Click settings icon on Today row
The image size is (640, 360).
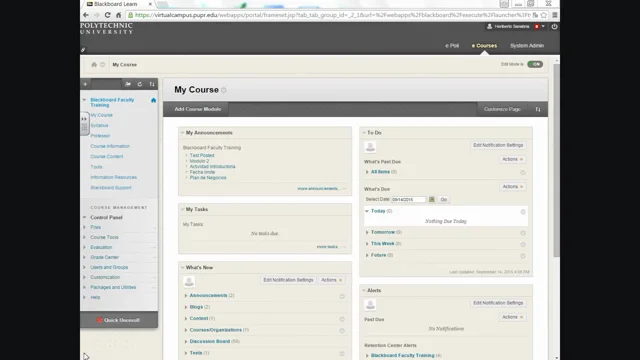[523, 211]
